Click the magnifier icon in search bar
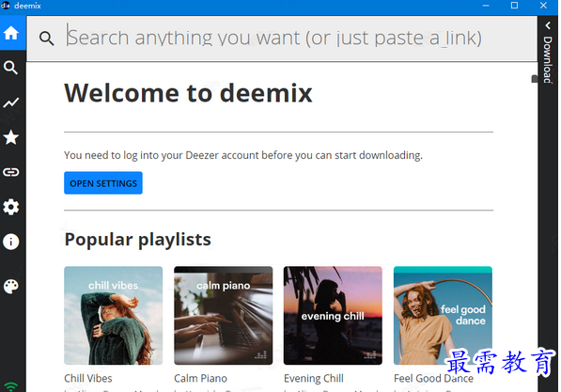The width and height of the screenshot is (561, 392). pos(46,38)
